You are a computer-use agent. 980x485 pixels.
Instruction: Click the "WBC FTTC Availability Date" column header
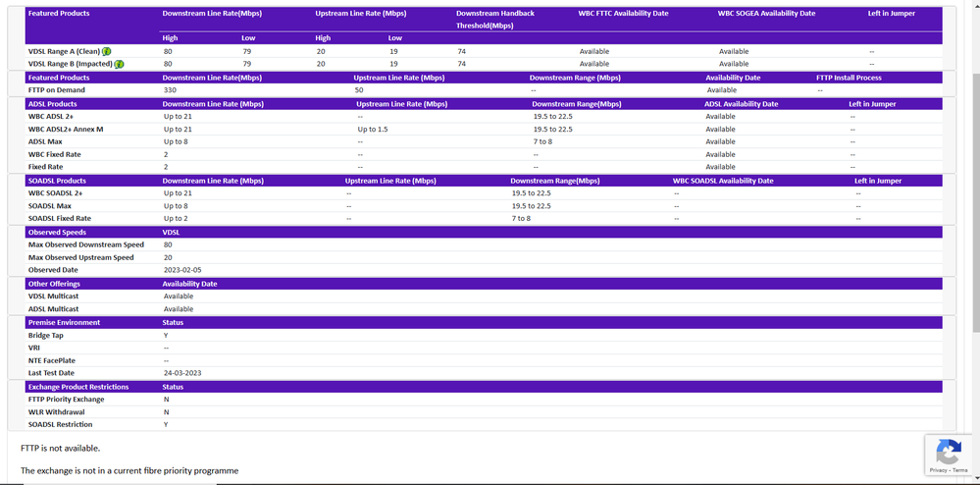(x=624, y=13)
